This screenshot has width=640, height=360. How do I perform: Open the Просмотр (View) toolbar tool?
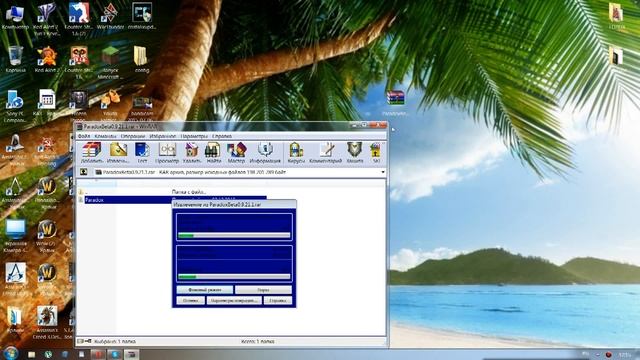167,153
